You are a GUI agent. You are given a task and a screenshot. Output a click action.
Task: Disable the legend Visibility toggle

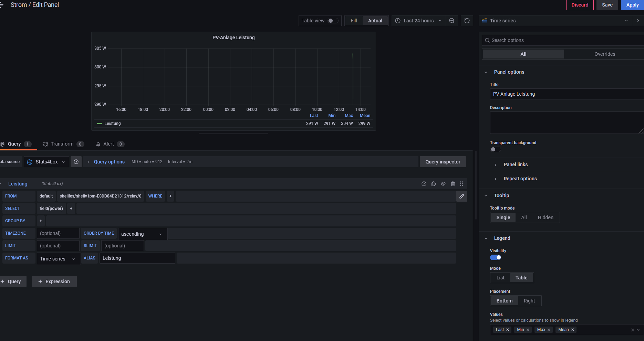tap(495, 257)
